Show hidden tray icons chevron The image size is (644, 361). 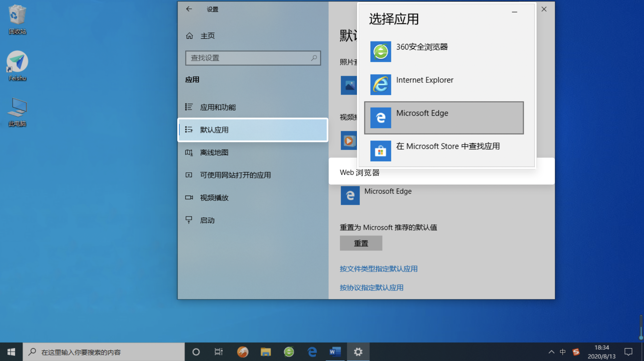point(551,352)
